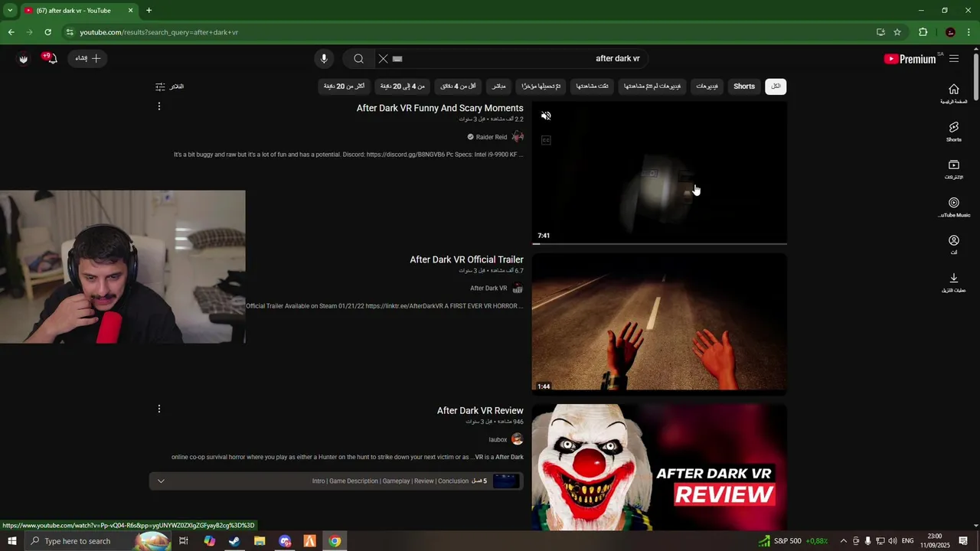Screen dimensions: 980x551
Task: Bookmark this page with the star
Action: 897,32
